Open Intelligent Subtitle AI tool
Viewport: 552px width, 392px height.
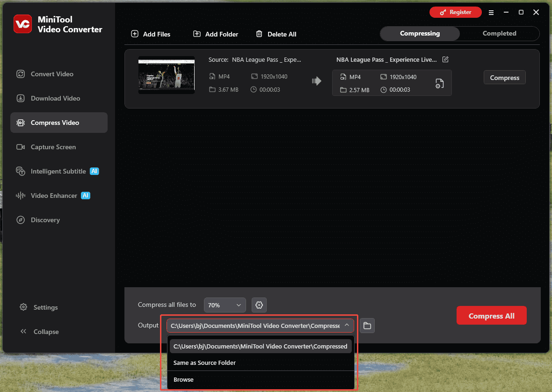[59, 171]
